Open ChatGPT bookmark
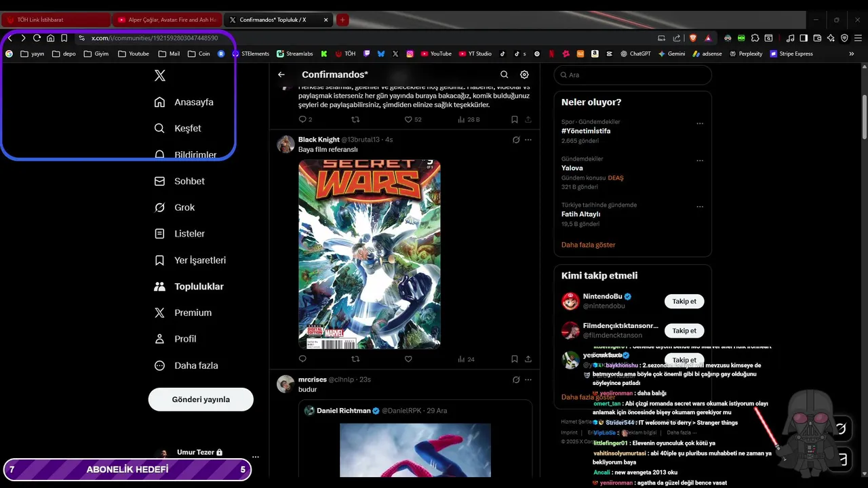Image resolution: width=868 pixels, height=488 pixels. coord(635,54)
